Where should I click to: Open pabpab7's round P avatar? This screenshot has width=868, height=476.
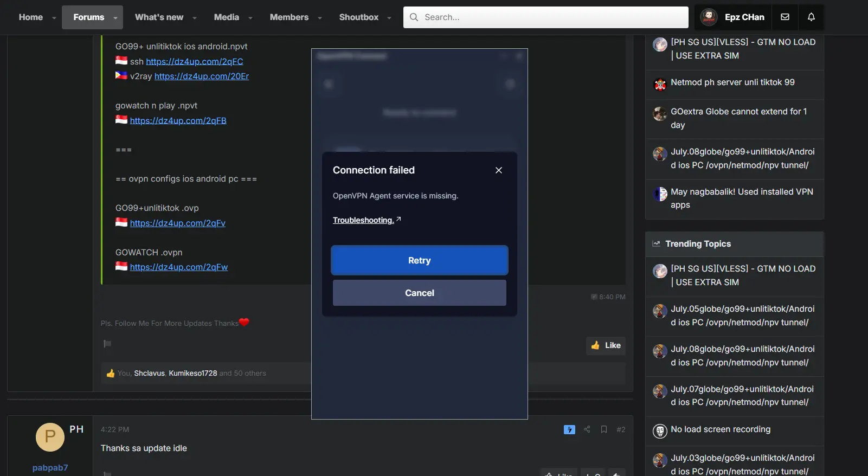[50, 437]
